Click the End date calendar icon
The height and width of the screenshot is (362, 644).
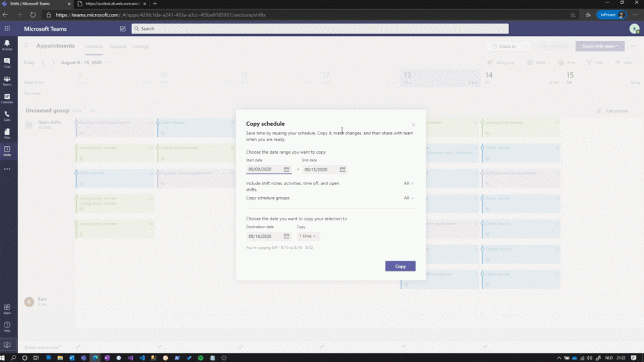pyautogui.click(x=343, y=169)
